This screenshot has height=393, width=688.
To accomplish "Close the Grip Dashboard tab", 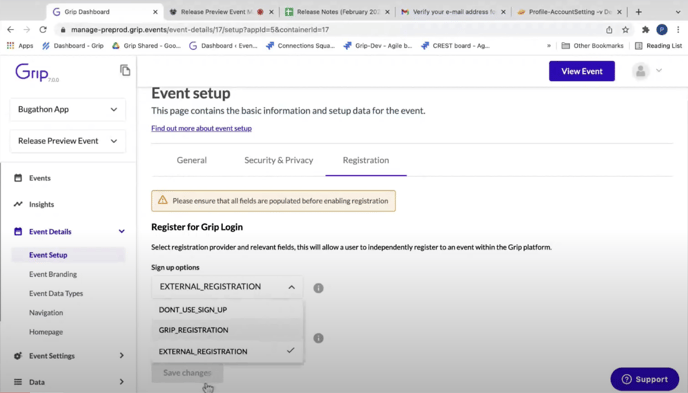I will coord(155,12).
